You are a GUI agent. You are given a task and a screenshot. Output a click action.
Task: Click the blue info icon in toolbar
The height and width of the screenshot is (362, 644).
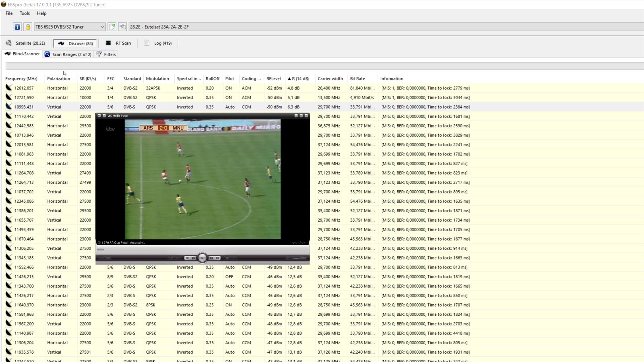coord(17,27)
